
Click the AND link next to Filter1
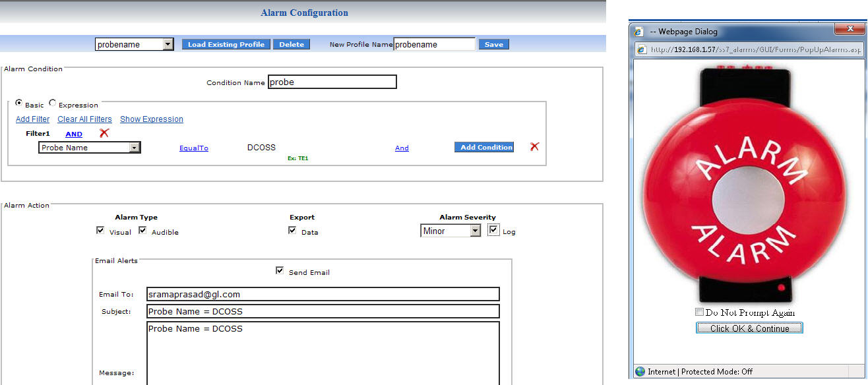tap(74, 134)
